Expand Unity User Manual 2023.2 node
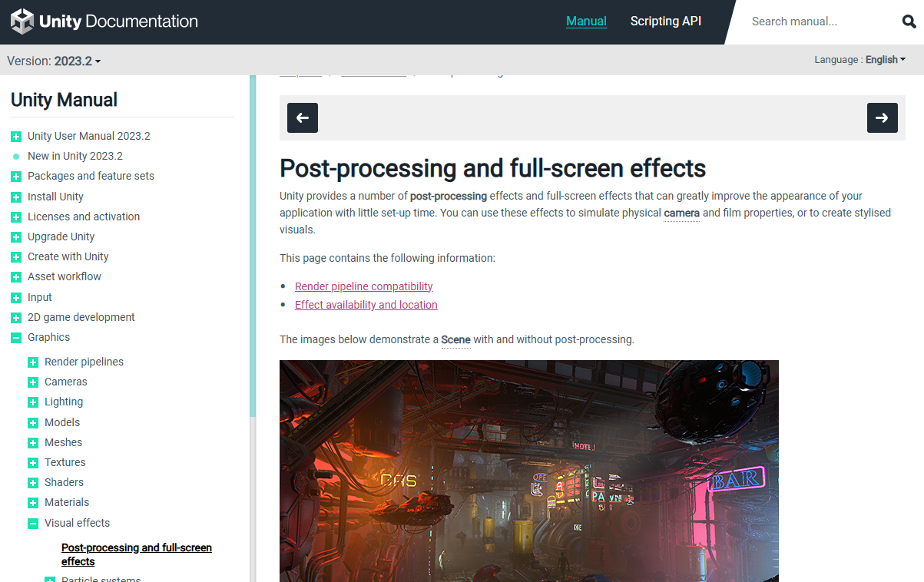 coord(16,137)
